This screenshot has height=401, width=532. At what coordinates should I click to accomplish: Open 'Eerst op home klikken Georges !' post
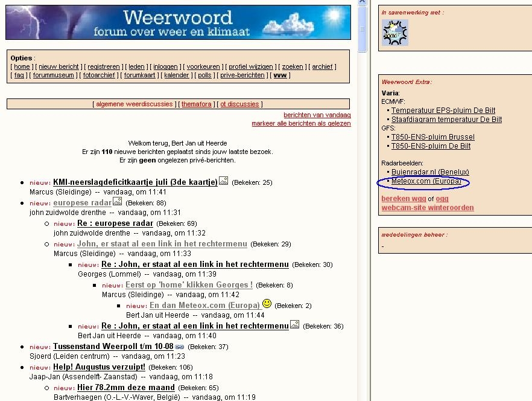pos(189,285)
